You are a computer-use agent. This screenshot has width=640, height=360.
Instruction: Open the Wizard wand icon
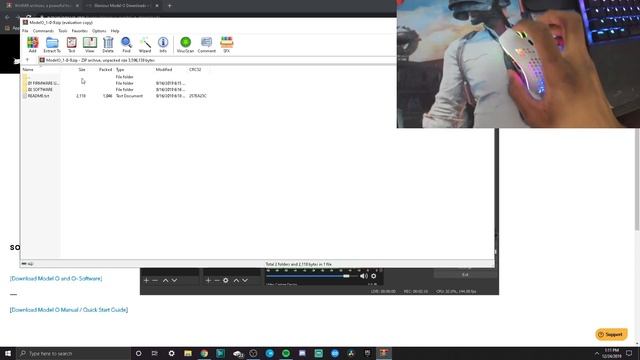tap(145, 44)
